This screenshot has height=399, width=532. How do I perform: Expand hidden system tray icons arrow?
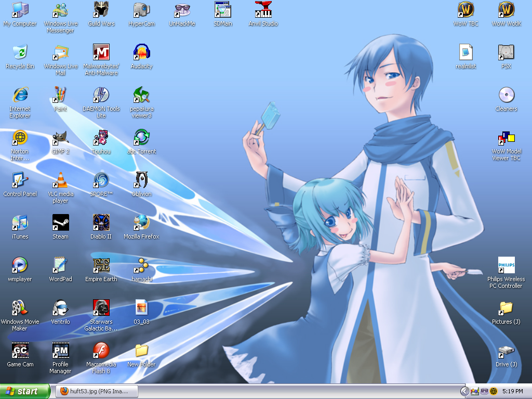coord(464,391)
